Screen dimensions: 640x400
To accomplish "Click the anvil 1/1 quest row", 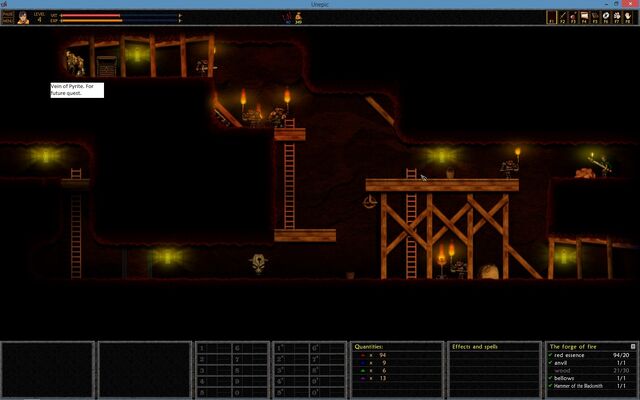I will pos(592,363).
